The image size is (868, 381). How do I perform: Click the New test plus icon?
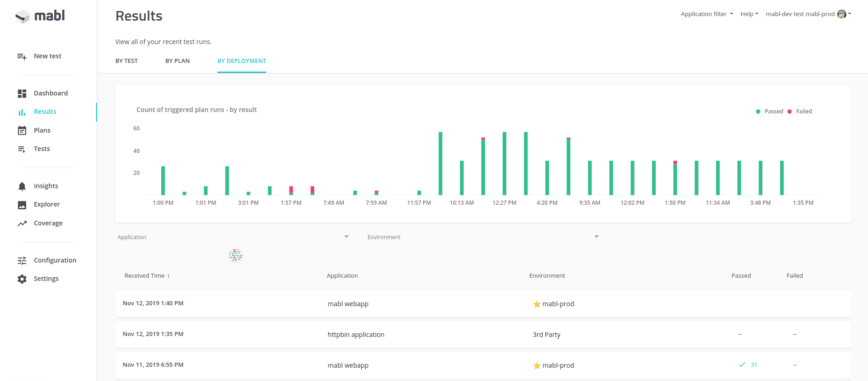pos(22,56)
